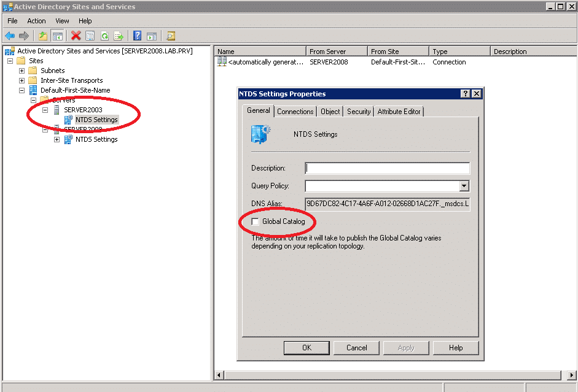Select the "<automatically generat..." list entry
The height and width of the screenshot is (392, 578).
tap(266, 62)
